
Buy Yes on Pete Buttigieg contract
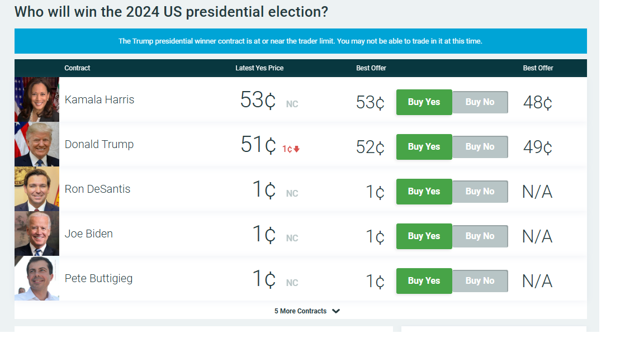pyautogui.click(x=424, y=281)
